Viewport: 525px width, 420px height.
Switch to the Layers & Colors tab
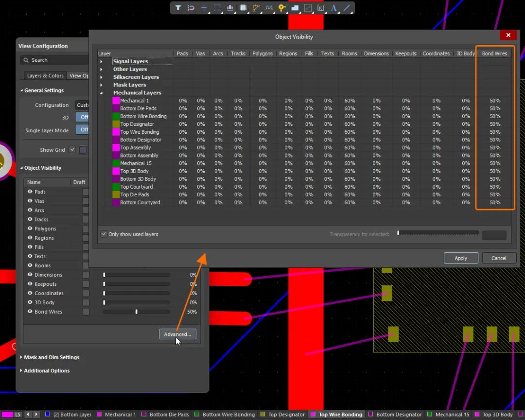45,76
